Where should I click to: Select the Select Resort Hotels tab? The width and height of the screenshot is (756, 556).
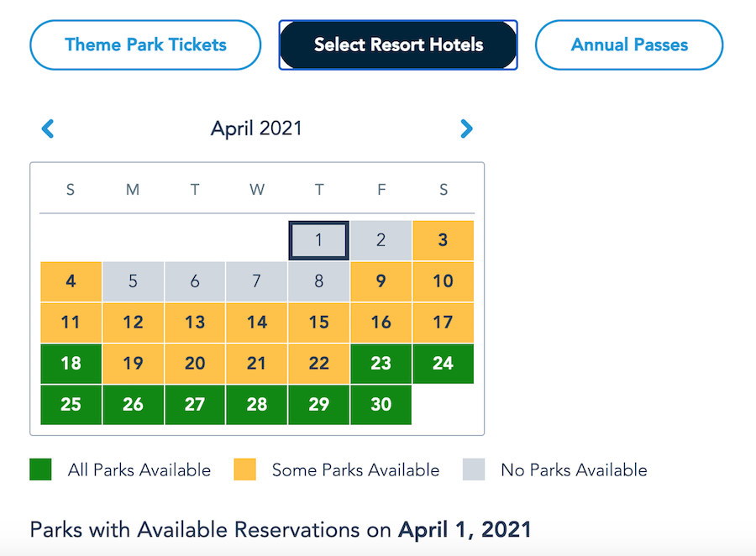point(398,45)
